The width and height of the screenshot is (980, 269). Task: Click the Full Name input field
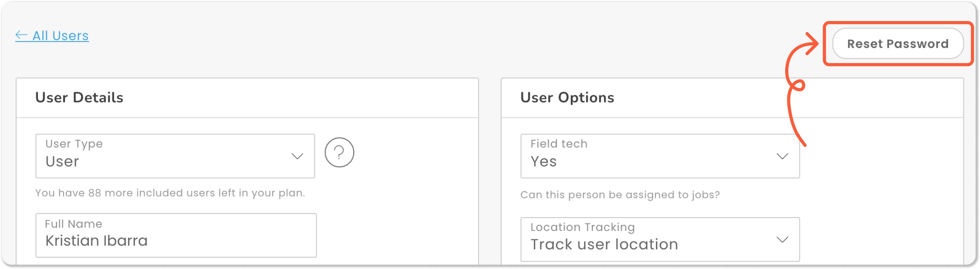click(176, 235)
